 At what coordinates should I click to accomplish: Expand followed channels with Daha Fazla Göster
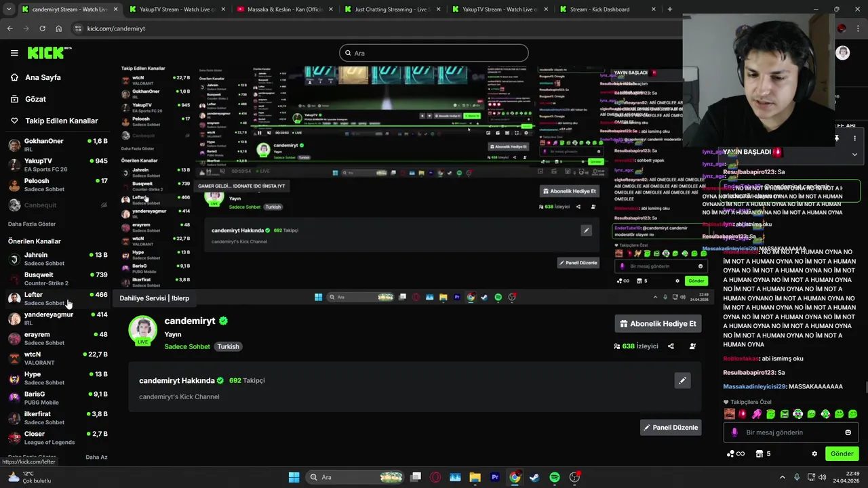pyautogui.click(x=32, y=224)
